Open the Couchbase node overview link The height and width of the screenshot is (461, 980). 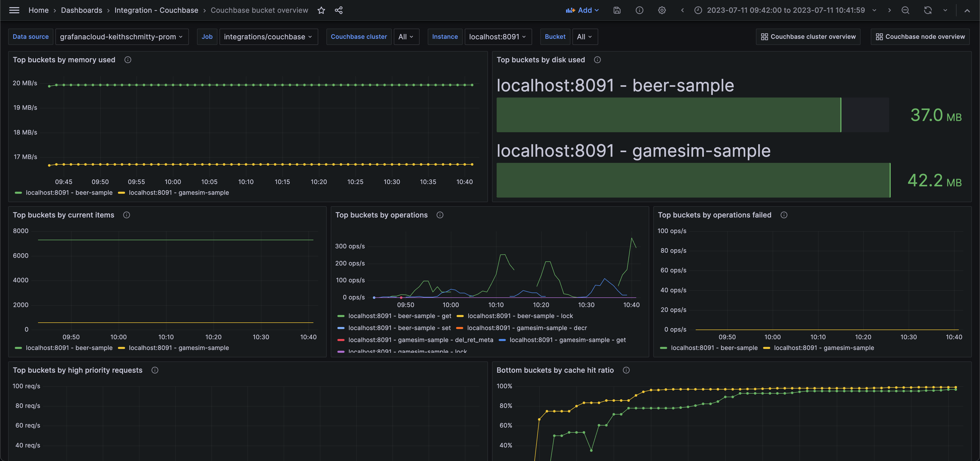[x=920, y=37]
